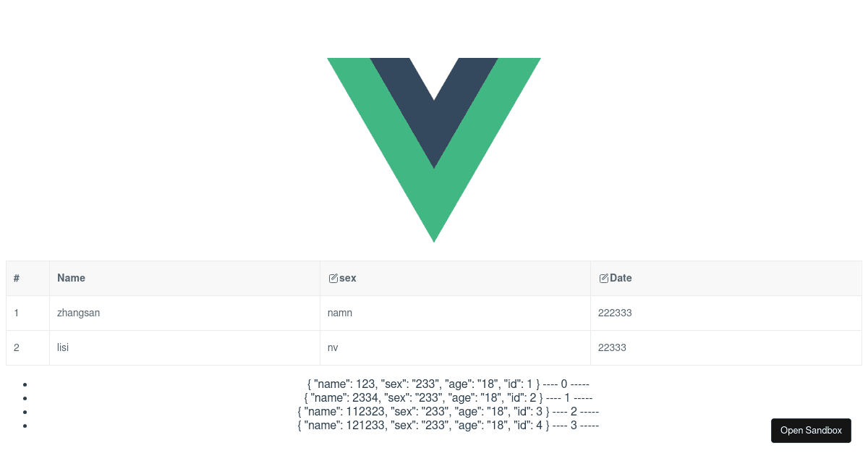Click the sex column header text
This screenshot has width=868, height=456.
pos(348,278)
